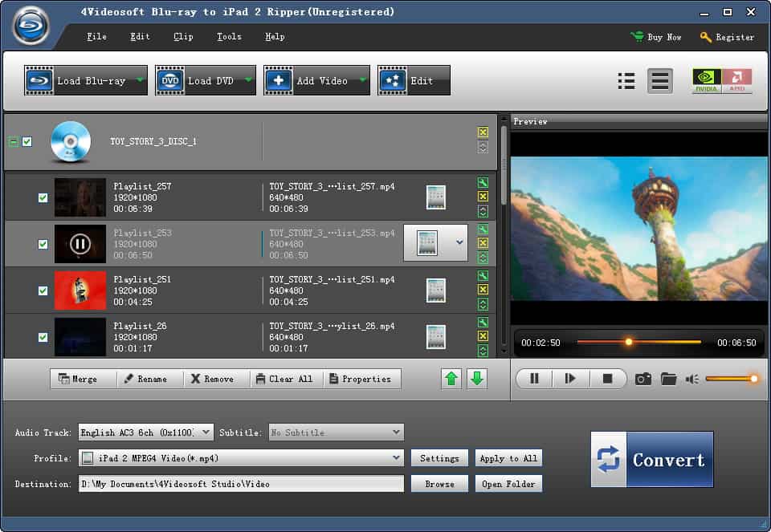This screenshot has width=771, height=532.
Task: Expand the Subtitle dropdown showing No Subtitle
Action: pyautogui.click(x=336, y=432)
